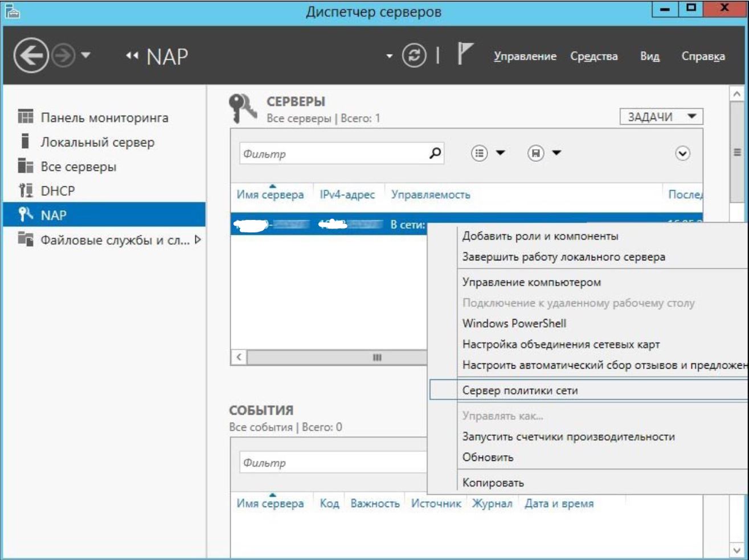Expand the servers filter criteria chevron
Viewport: 749px width, 560px height.
click(682, 153)
